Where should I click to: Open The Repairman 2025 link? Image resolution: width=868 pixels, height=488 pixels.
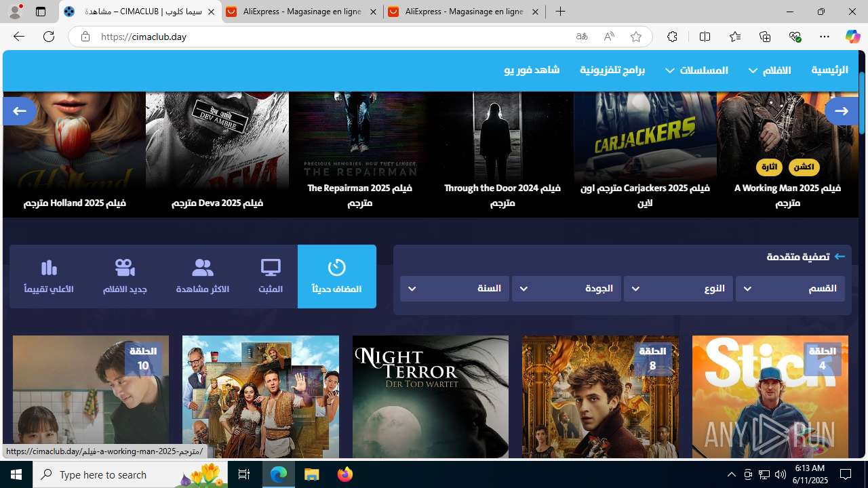(360, 195)
